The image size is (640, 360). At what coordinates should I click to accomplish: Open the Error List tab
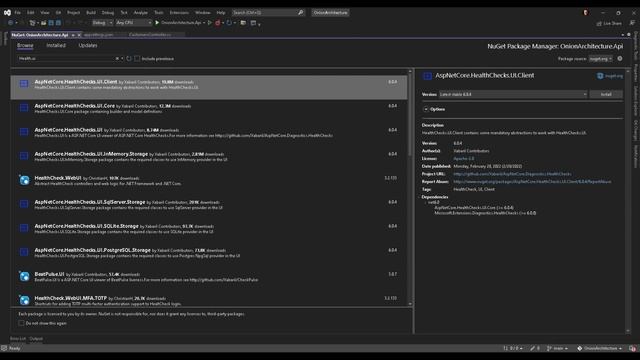pos(18,338)
